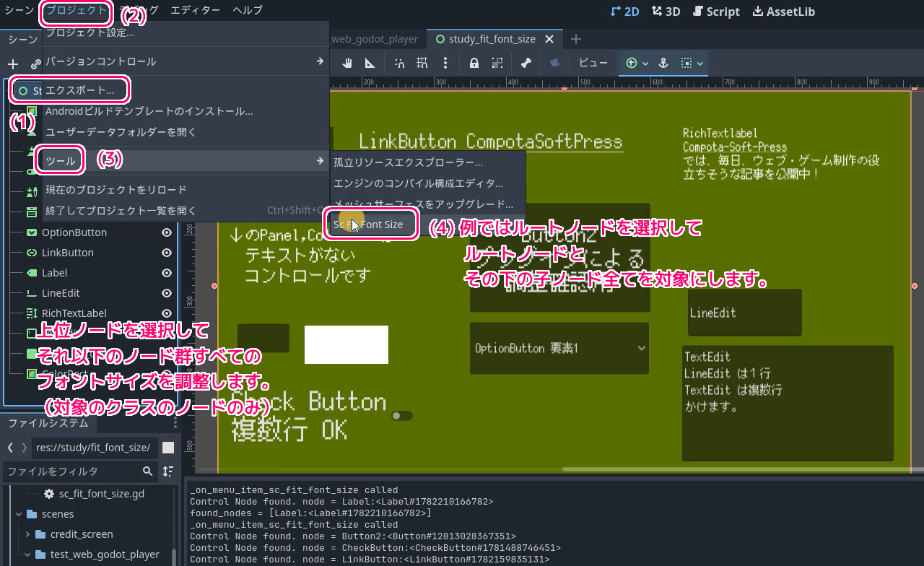The image size is (924, 566).
Task: Open the ツール submenu
Action: [x=186, y=160]
